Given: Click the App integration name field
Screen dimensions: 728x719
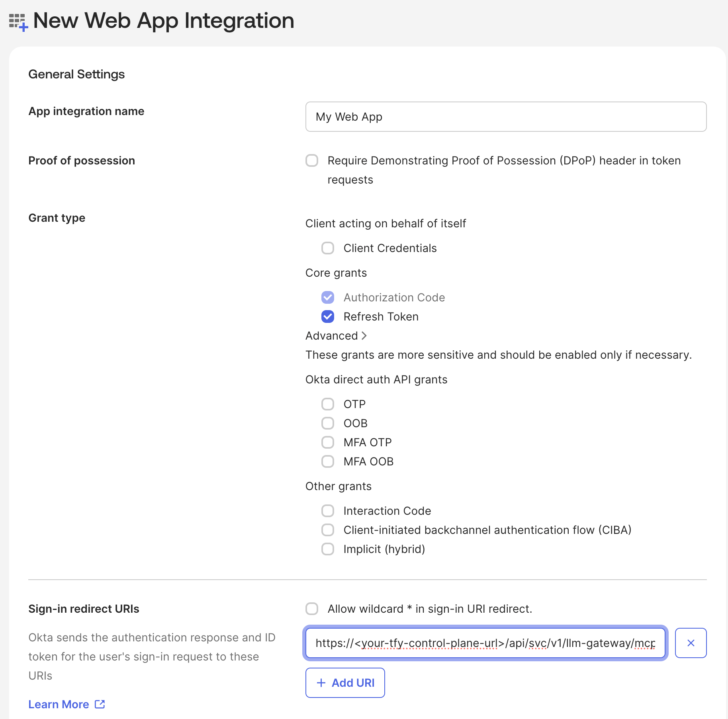Looking at the screenshot, I should (506, 117).
